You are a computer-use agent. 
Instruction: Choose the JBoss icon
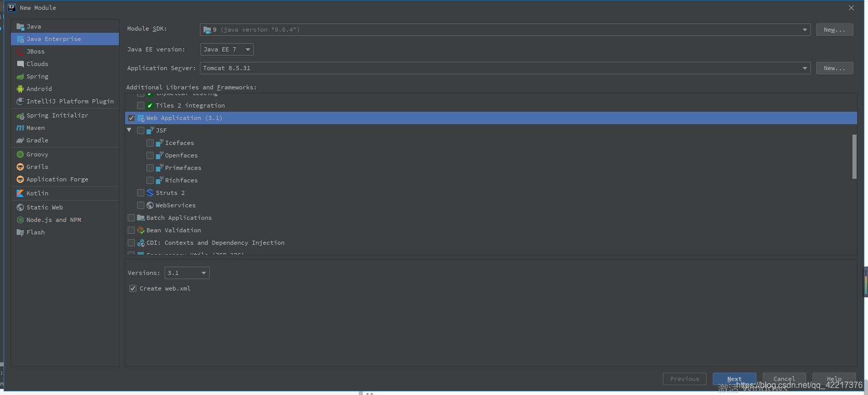coord(20,51)
